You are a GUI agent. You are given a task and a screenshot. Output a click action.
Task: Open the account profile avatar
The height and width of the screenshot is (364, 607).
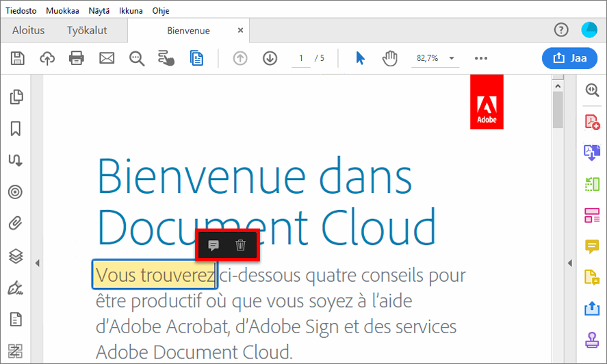(x=589, y=30)
